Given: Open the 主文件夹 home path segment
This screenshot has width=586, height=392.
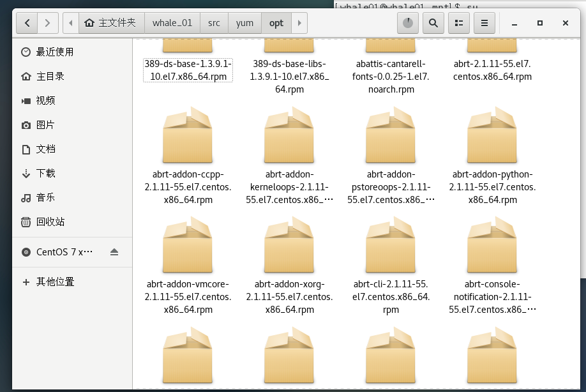Looking at the screenshot, I should pyautogui.click(x=110, y=23).
